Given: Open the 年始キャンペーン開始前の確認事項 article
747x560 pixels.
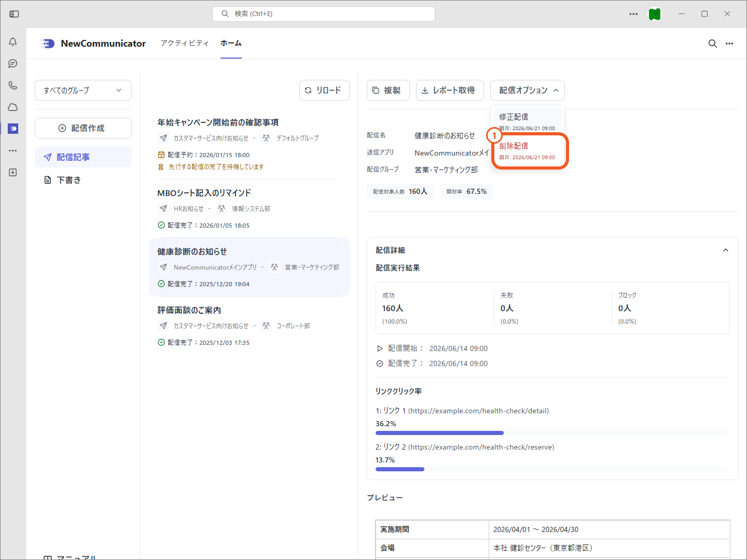Looking at the screenshot, I should coord(248,144).
